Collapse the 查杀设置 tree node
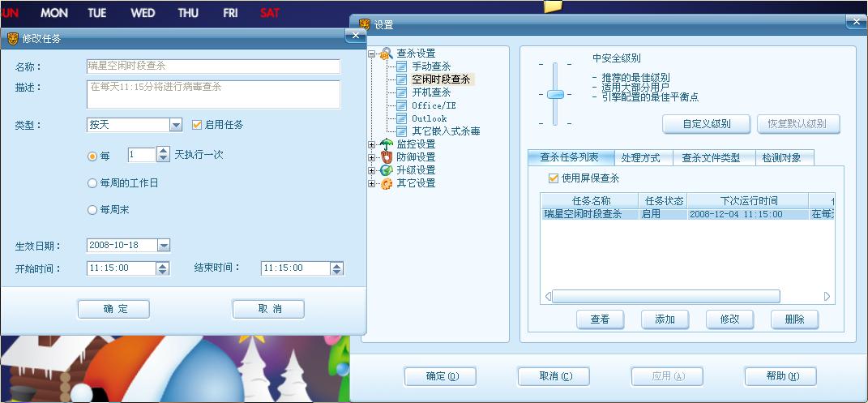Image resolution: width=868 pixels, height=403 pixels. 371,54
